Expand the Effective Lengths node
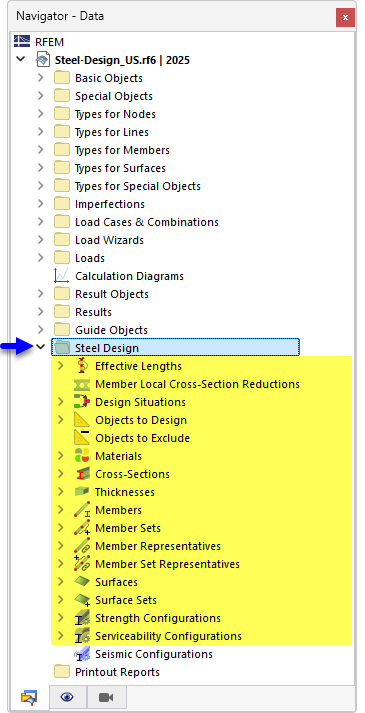Viewport: 365px width, 713px height. (x=61, y=366)
